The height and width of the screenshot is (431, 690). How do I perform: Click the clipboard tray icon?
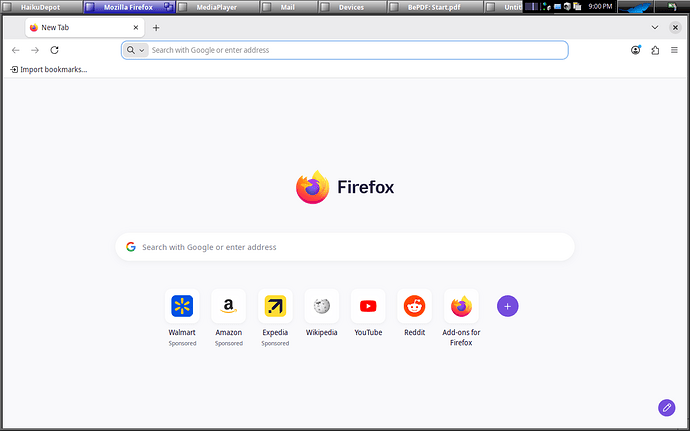tap(577, 6)
